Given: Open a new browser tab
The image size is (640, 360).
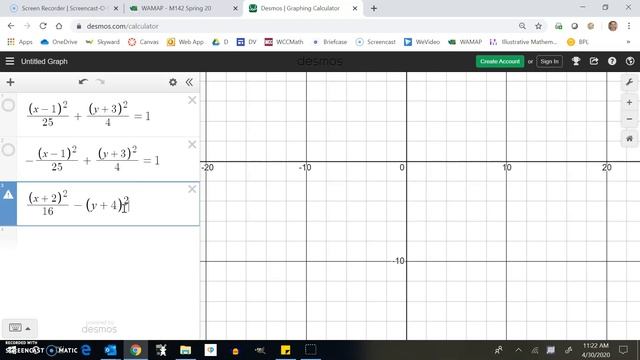Looking at the screenshot, I should coord(374,8).
